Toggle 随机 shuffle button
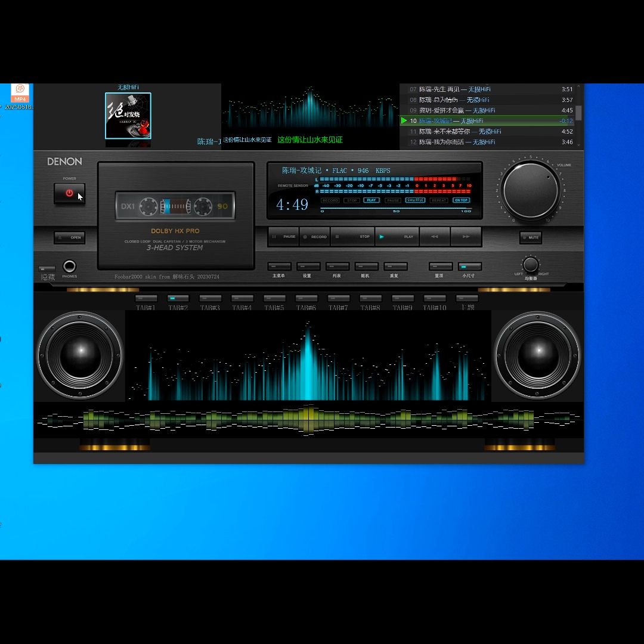The height and width of the screenshot is (644, 644). coord(366,267)
